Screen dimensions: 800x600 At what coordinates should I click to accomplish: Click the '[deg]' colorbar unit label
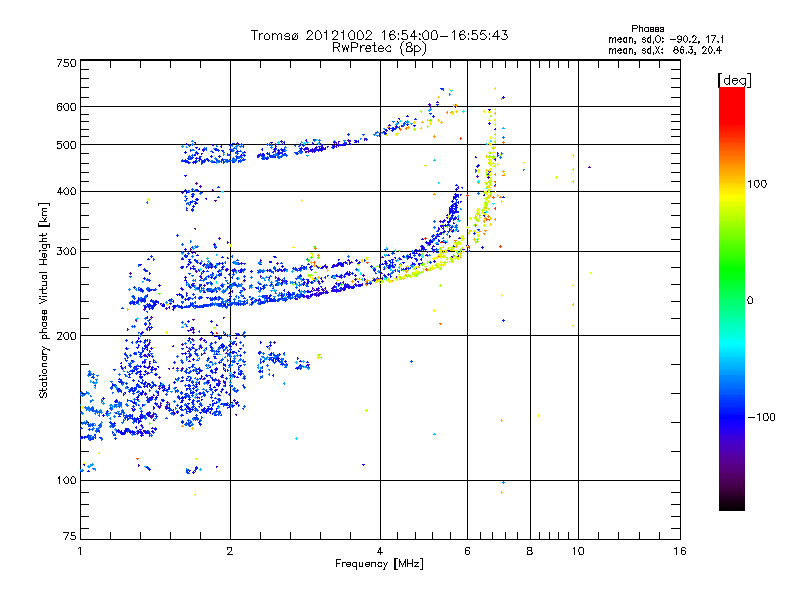click(x=734, y=80)
